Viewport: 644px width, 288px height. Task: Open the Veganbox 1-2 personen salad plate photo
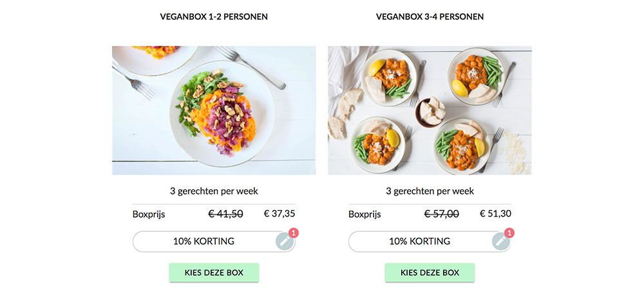(214, 110)
